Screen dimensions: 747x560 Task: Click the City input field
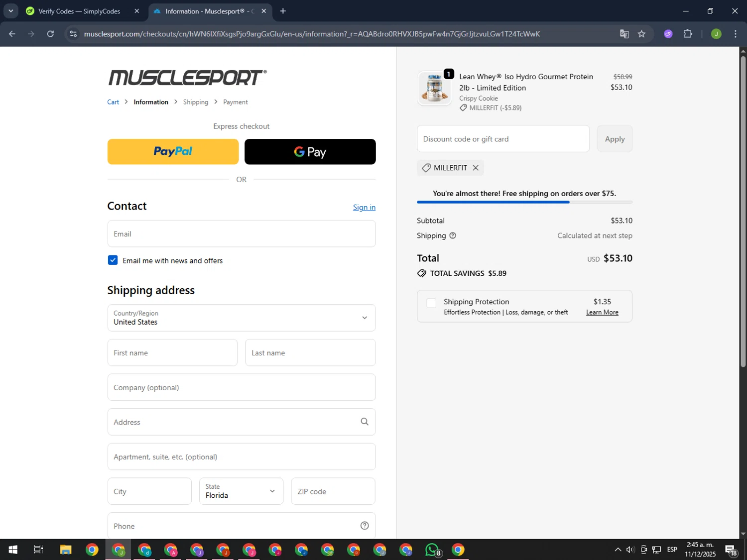coord(149,491)
